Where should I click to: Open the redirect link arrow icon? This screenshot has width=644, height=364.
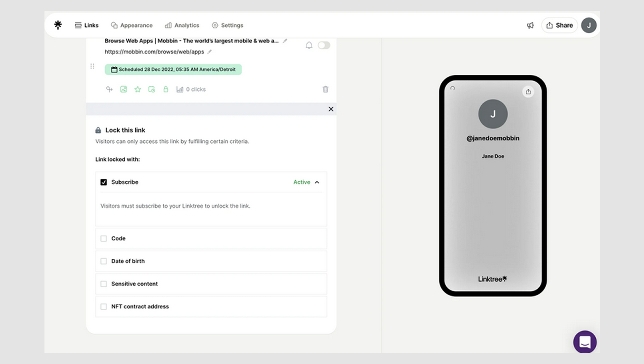pos(110,89)
